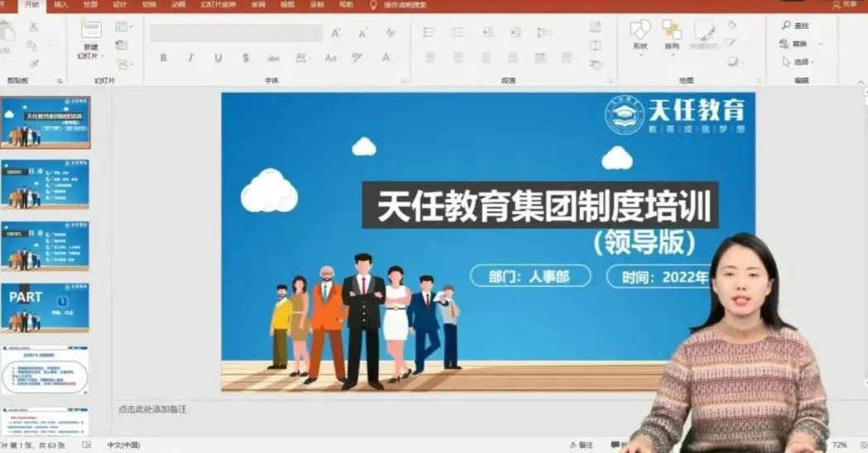Image resolution: width=868 pixels, height=453 pixels.
Task: Click the text highlight color button
Action: (x=358, y=58)
